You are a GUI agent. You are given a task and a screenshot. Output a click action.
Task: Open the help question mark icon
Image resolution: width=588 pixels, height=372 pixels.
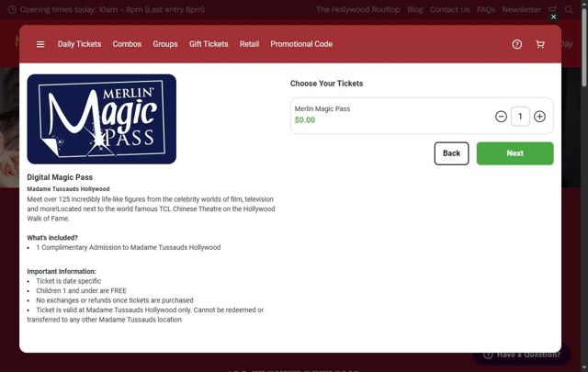[x=516, y=44]
